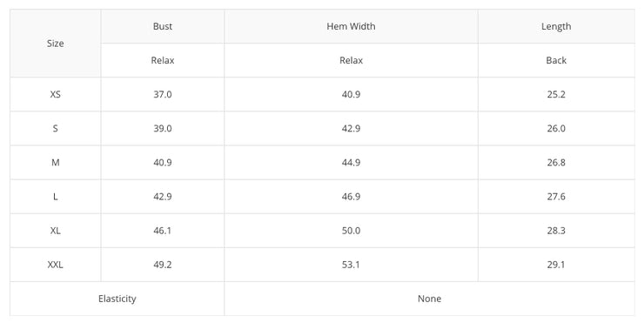
Task: Click the Back subheader under Length
Action: [556, 60]
